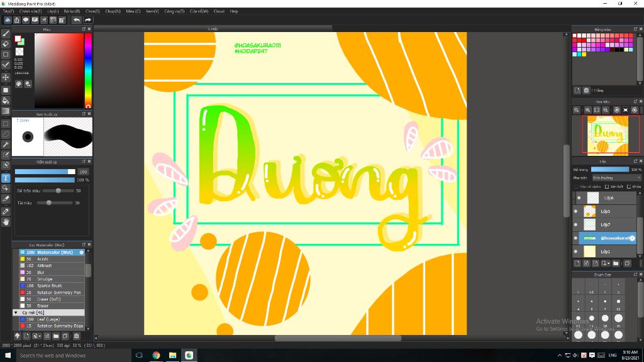
Task: Select the Acrylic brush
Action: [52, 259]
